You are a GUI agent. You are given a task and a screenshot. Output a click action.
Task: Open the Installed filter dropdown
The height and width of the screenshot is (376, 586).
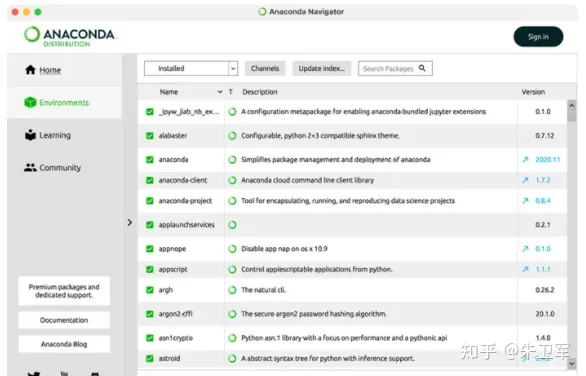191,68
